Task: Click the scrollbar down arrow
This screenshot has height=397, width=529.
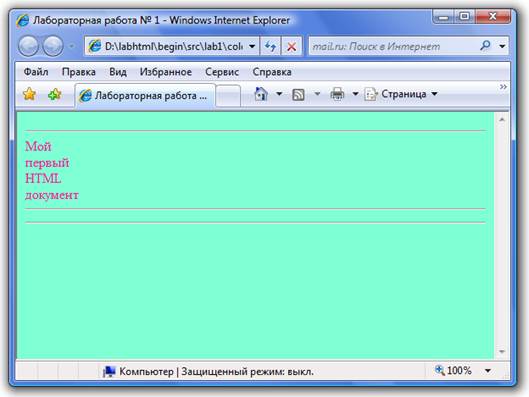Action: tap(502, 351)
